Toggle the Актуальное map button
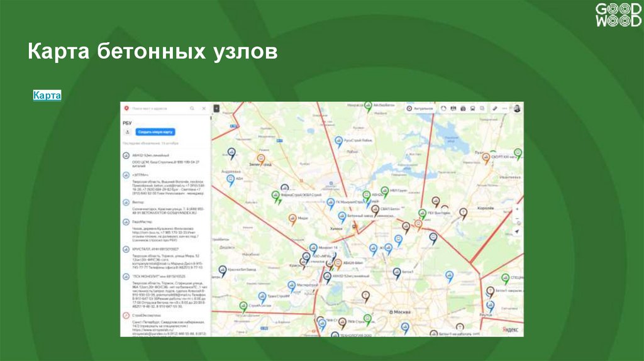The height and width of the screenshot is (361, 644). point(420,108)
